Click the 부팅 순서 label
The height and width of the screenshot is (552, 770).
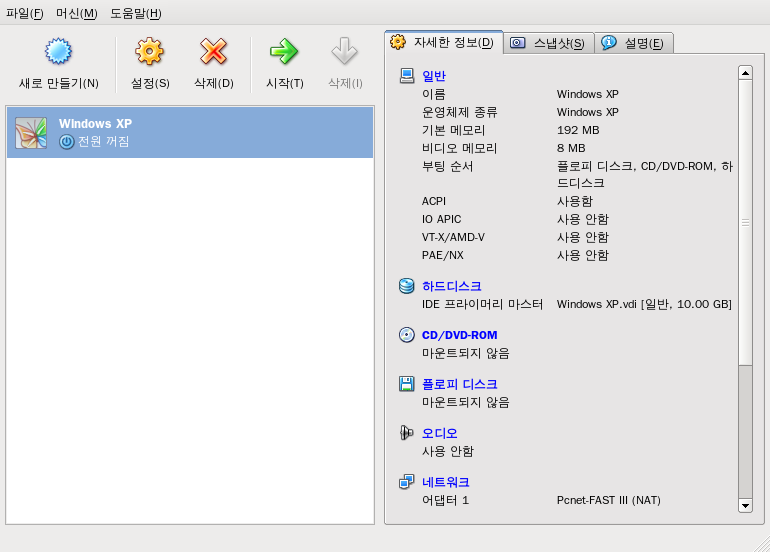[447, 166]
